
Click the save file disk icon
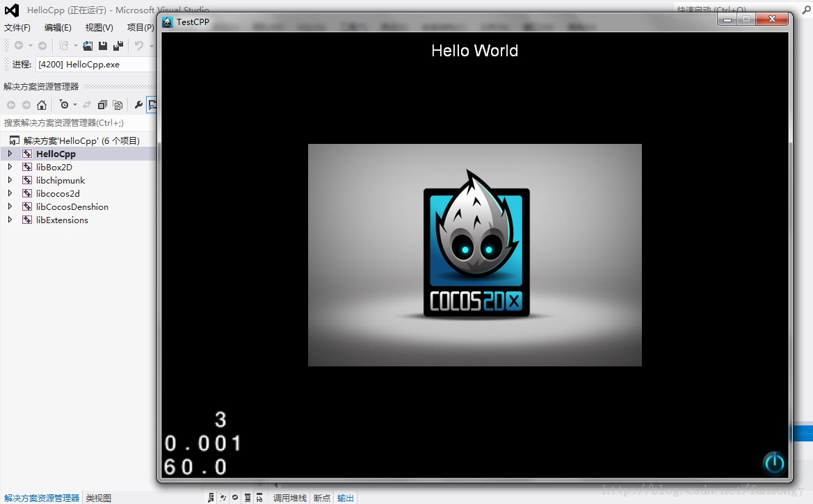(103, 46)
